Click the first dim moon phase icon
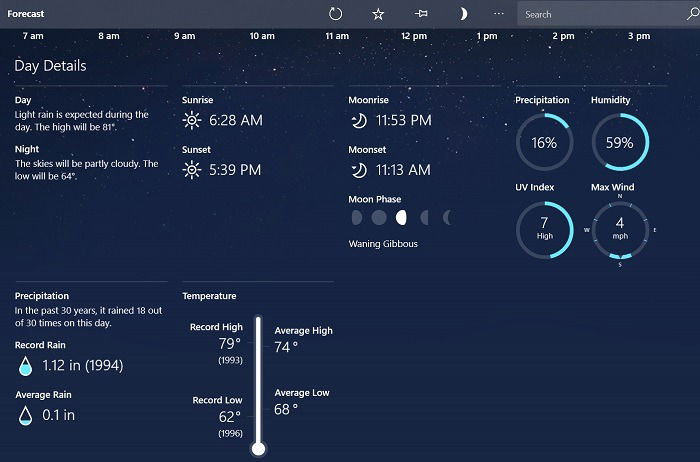 357,218
